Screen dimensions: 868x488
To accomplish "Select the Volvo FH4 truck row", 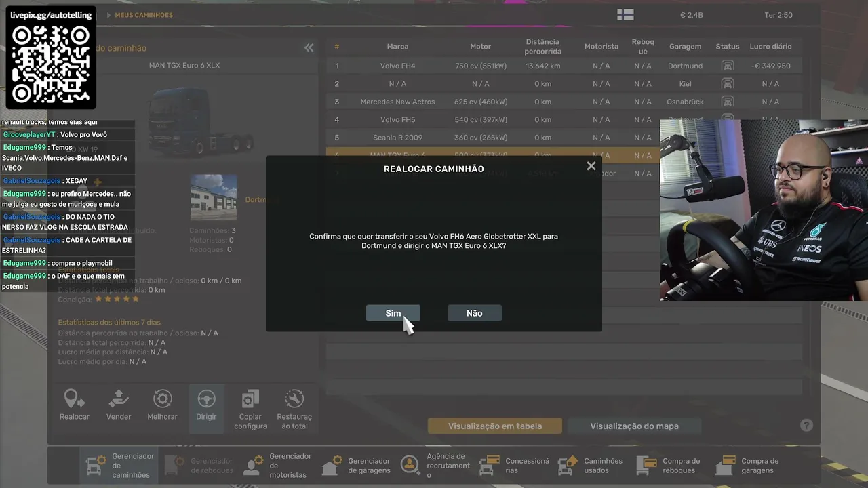I will [x=564, y=66].
